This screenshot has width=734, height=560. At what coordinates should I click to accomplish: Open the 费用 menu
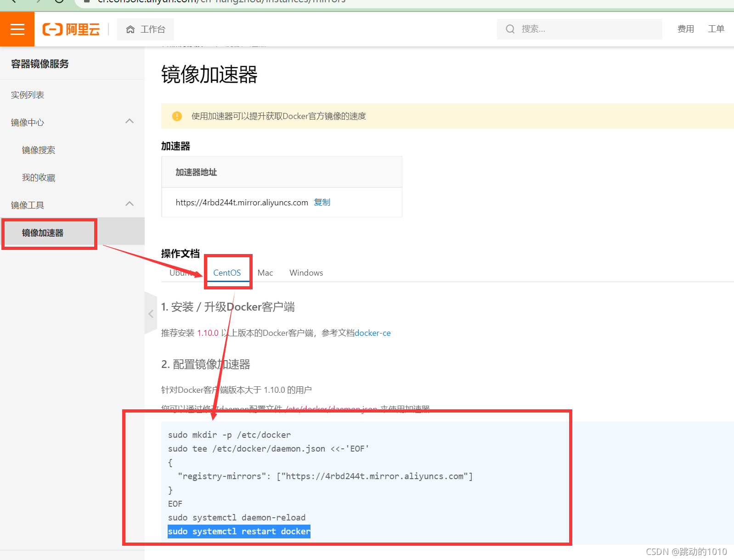(x=685, y=29)
